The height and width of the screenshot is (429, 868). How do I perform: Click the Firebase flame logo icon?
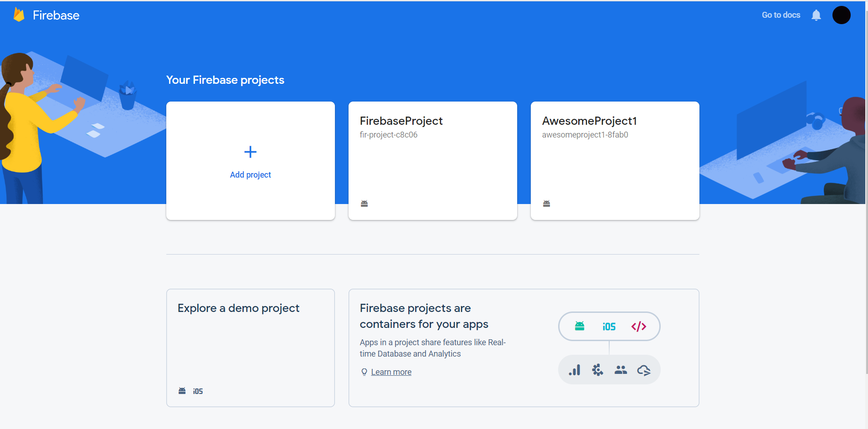(x=19, y=15)
